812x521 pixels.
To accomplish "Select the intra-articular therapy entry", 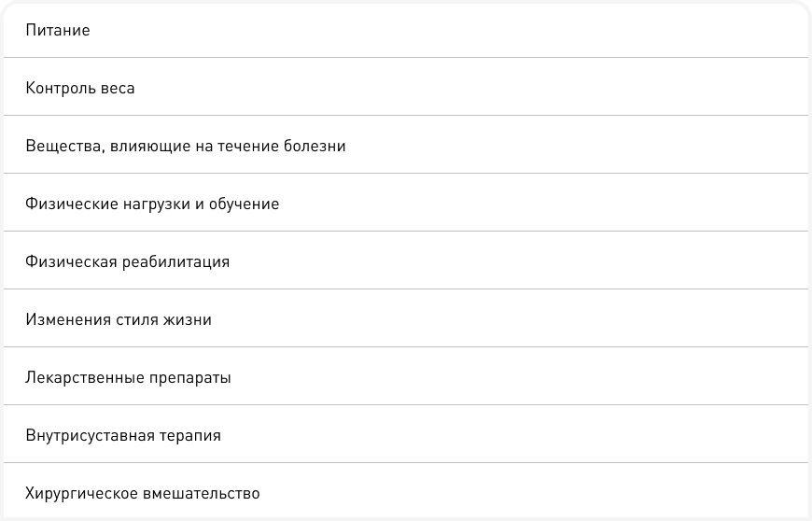I will point(123,436).
